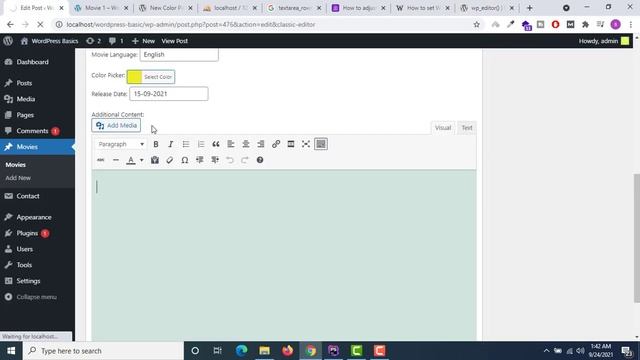
Task: Click the Movie Language input field
Action: 179,55
